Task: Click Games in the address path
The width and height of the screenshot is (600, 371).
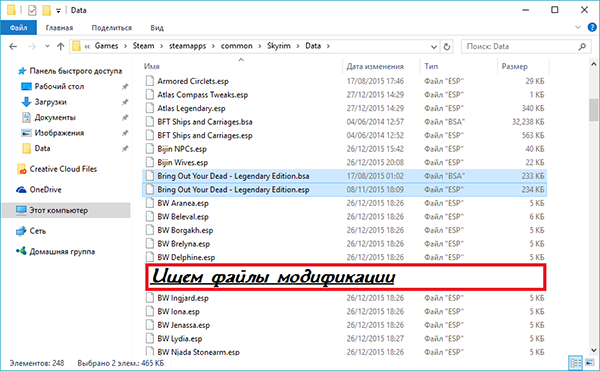Action: (106, 46)
